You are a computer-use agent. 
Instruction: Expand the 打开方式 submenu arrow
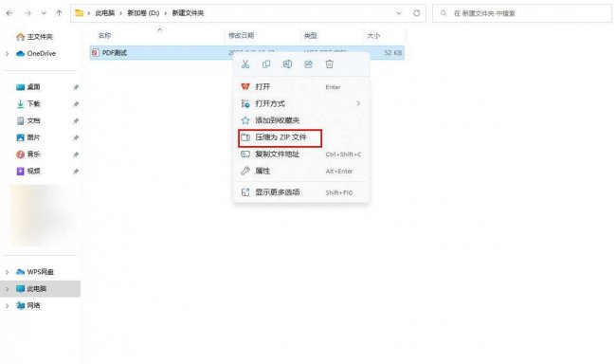pyautogui.click(x=358, y=103)
